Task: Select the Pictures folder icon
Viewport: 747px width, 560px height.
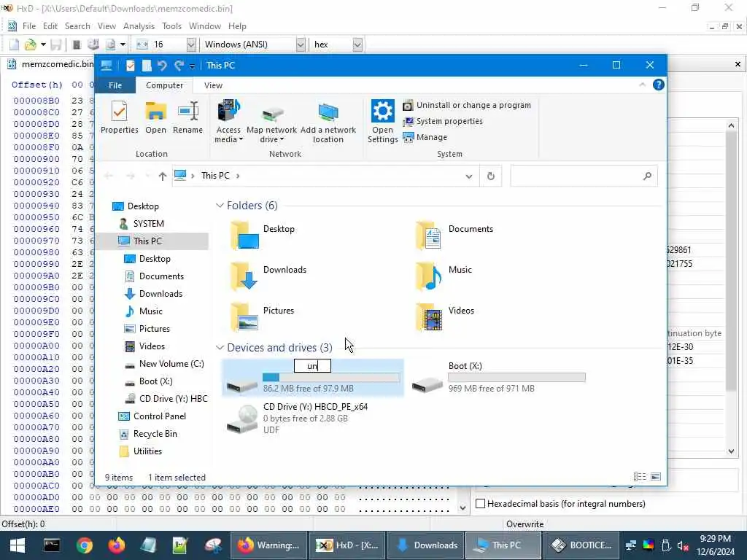Action: click(x=245, y=316)
